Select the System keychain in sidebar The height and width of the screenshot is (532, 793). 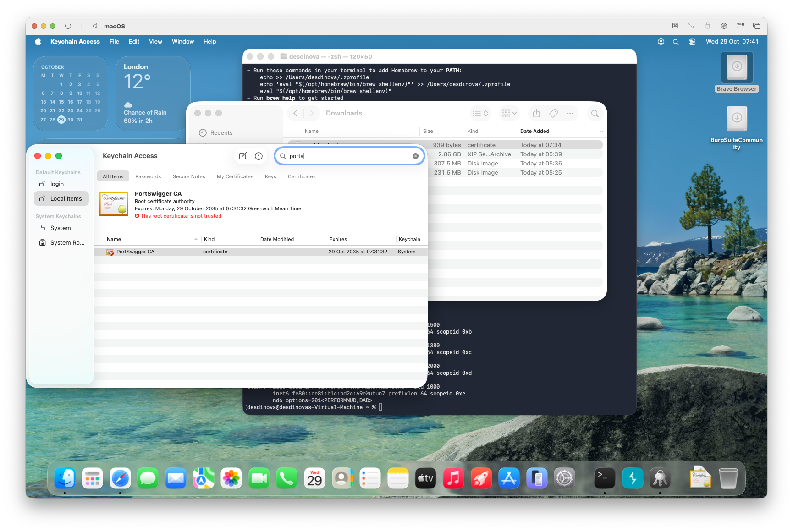click(61, 228)
